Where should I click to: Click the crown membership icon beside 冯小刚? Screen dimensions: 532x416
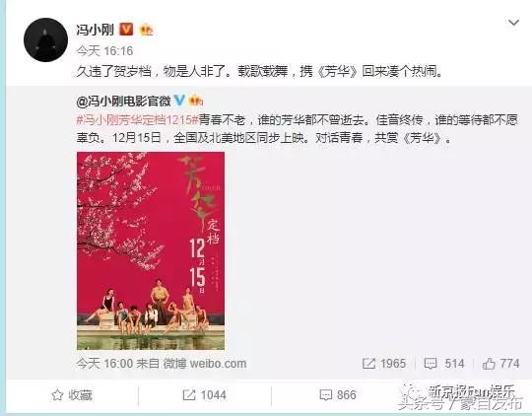146,30
